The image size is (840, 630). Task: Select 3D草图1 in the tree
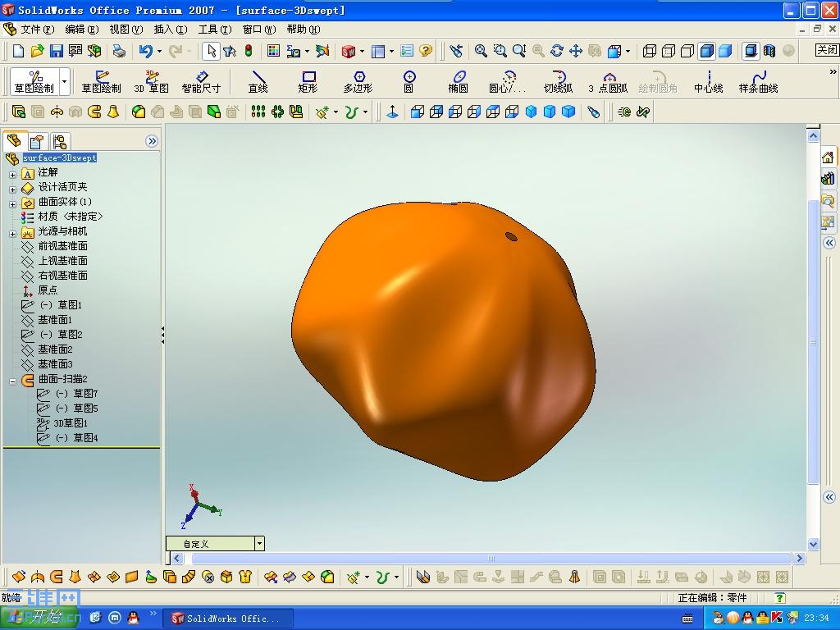click(71, 422)
